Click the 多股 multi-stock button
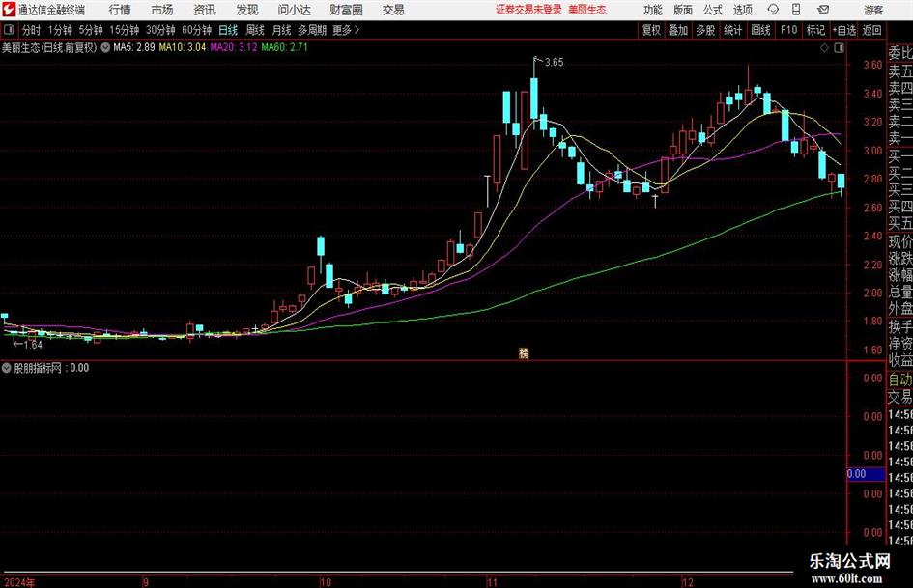This screenshot has height=588, width=913. pyautogui.click(x=705, y=30)
